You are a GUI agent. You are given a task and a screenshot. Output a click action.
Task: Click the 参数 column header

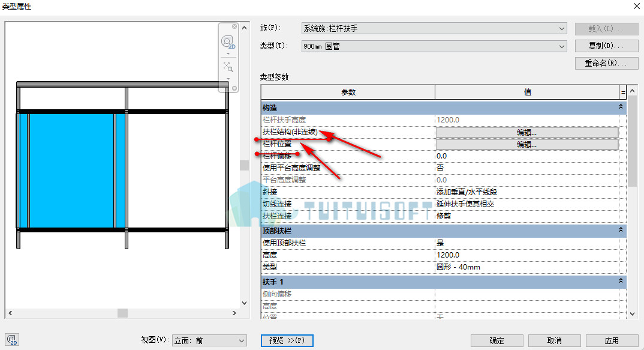point(348,92)
